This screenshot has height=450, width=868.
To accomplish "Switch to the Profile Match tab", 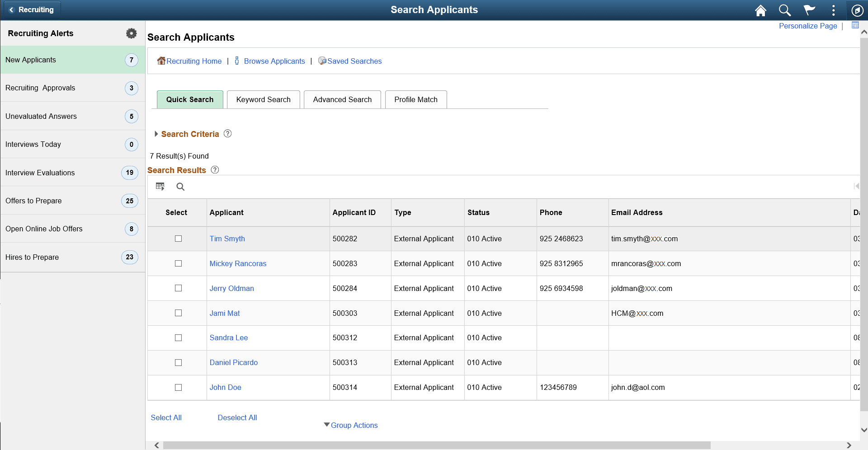I will pos(416,99).
